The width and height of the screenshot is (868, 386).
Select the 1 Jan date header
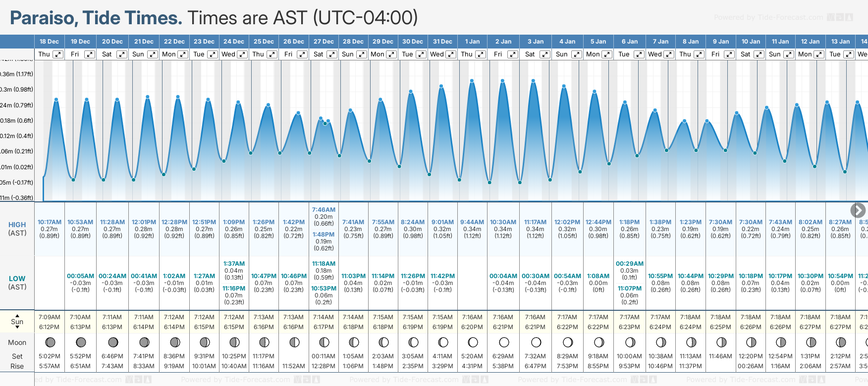[472, 42]
